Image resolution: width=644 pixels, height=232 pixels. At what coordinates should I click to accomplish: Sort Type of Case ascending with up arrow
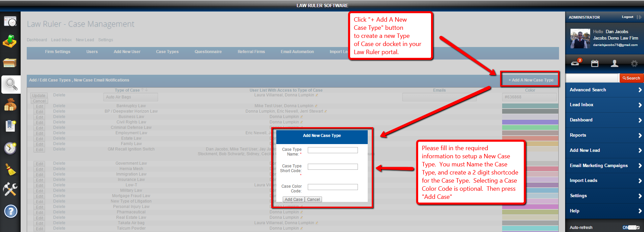[x=143, y=90]
